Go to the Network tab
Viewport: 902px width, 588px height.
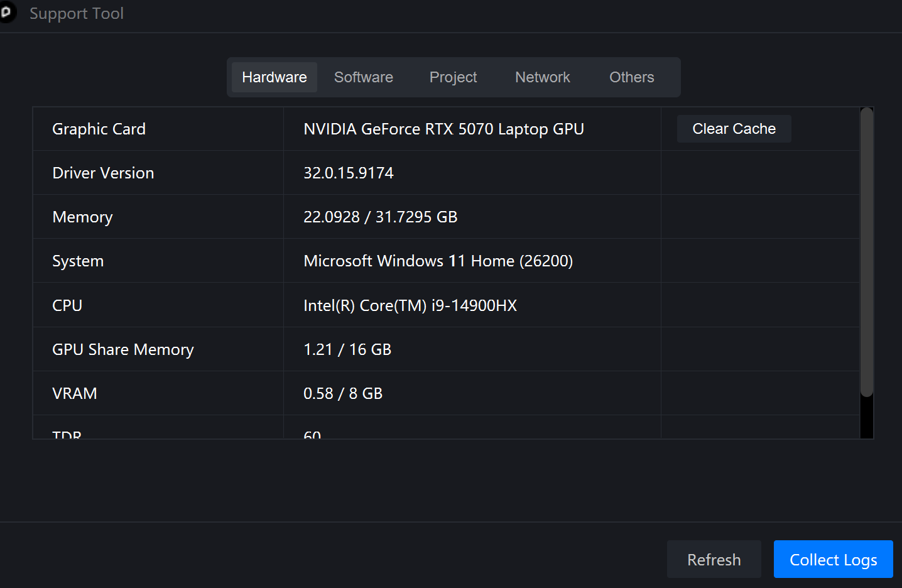point(542,77)
